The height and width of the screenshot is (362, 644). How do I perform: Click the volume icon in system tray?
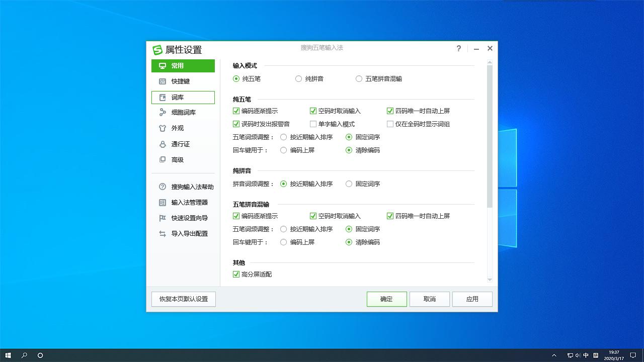click(x=578, y=355)
